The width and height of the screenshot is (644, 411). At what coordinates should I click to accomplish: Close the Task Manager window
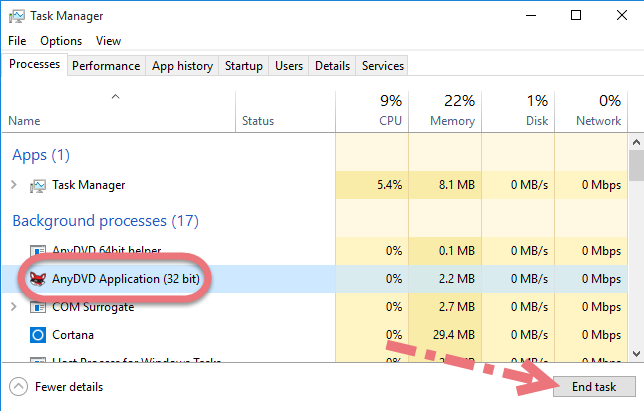[622, 16]
